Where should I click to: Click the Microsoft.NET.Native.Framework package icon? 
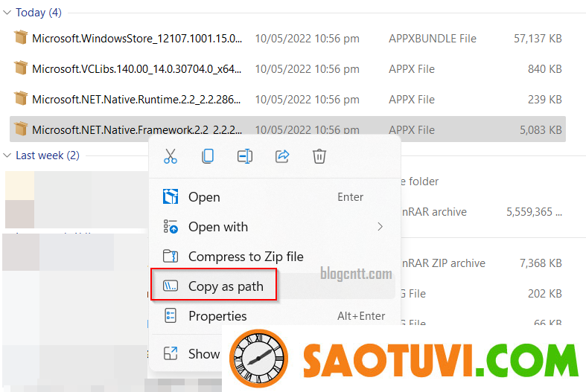(x=21, y=129)
